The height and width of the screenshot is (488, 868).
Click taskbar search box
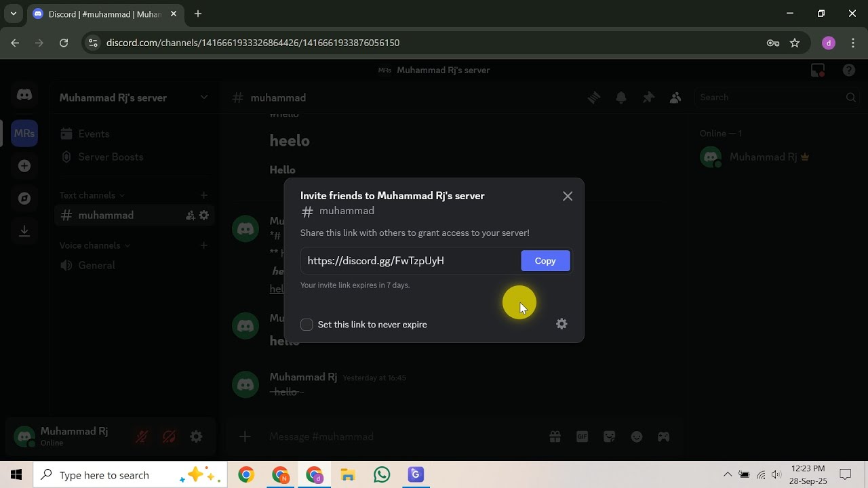[x=131, y=475]
